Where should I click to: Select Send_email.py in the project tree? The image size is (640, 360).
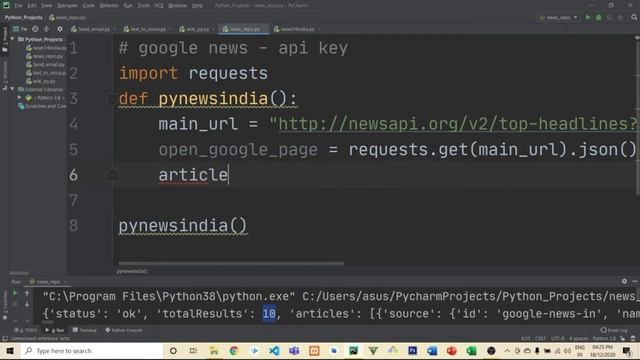45,64
